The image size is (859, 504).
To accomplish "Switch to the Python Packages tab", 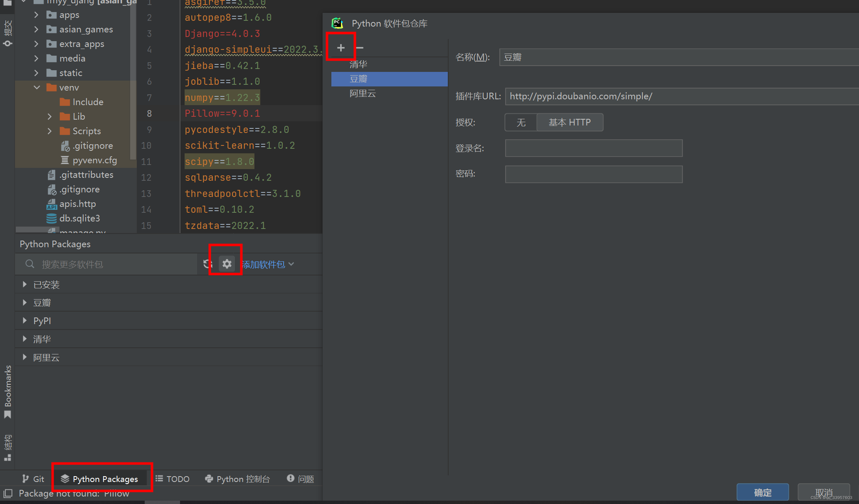I will (100, 479).
